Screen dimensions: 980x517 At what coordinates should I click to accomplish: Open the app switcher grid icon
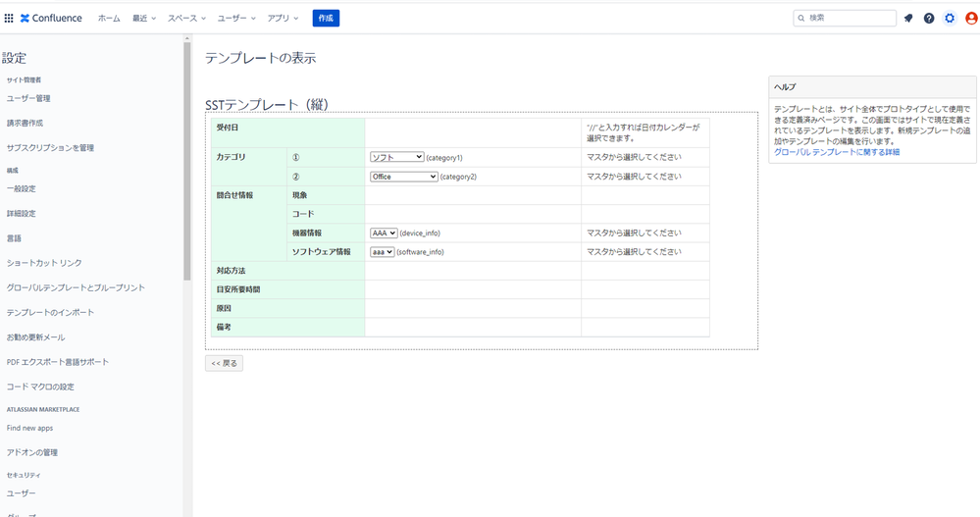point(9,18)
